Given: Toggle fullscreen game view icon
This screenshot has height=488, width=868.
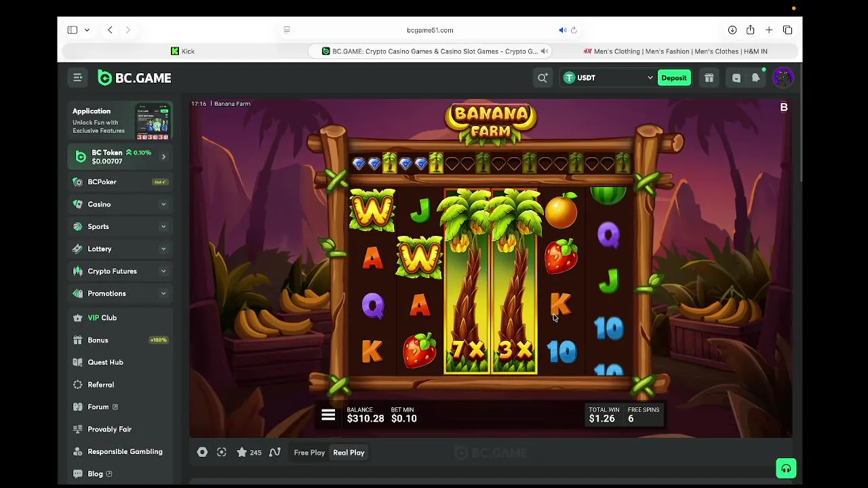Looking at the screenshot, I should tap(222, 452).
